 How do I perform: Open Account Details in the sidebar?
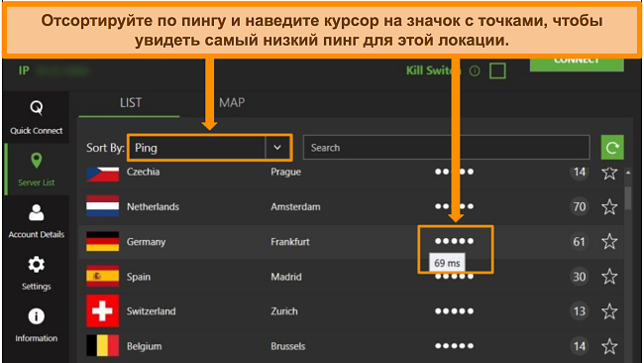coord(36,221)
